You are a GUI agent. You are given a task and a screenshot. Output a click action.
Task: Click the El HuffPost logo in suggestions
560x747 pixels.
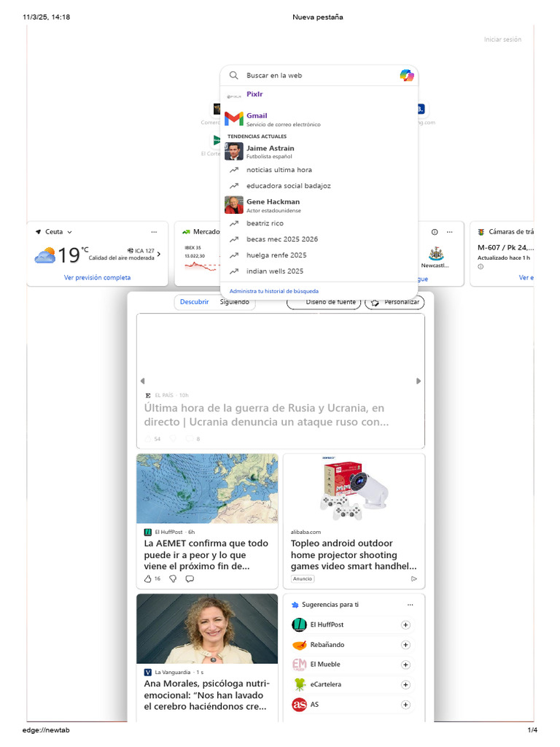point(299,624)
